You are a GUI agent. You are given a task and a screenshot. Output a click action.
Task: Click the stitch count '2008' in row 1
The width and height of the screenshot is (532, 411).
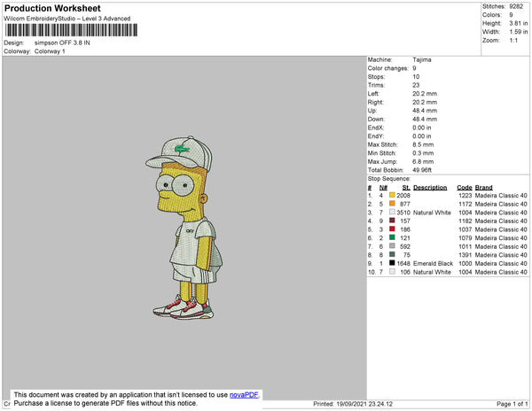coord(403,196)
